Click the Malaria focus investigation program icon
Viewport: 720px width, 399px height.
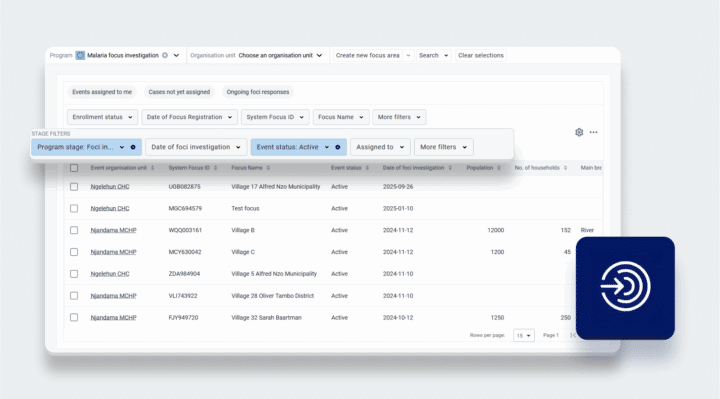click(80, 55)
